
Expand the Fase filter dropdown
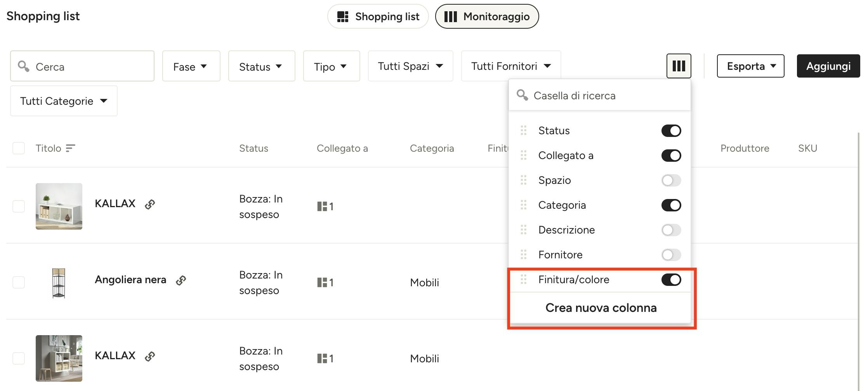(191, 66)
